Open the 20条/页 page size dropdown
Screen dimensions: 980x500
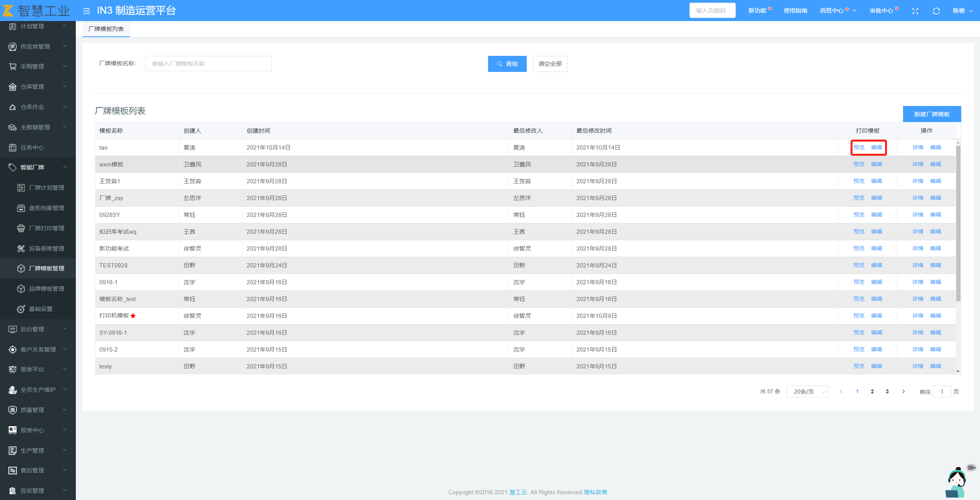807,392
